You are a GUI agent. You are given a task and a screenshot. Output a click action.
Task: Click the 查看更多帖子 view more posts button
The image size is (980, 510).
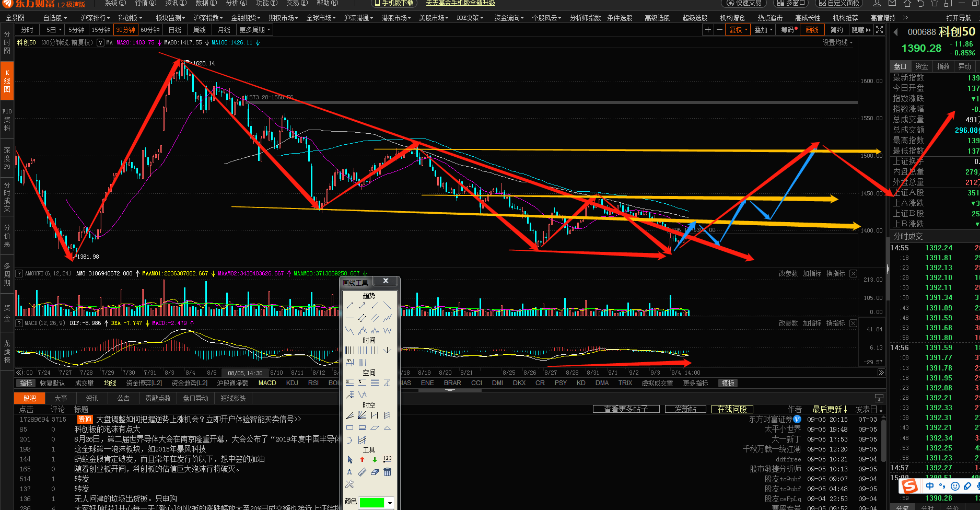click(x=626, y=409)
